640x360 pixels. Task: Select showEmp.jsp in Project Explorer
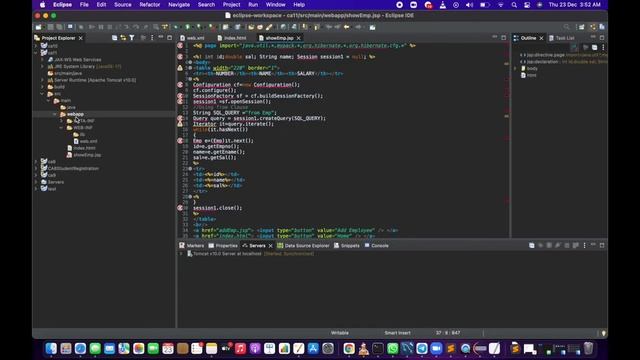click(87, 155)
